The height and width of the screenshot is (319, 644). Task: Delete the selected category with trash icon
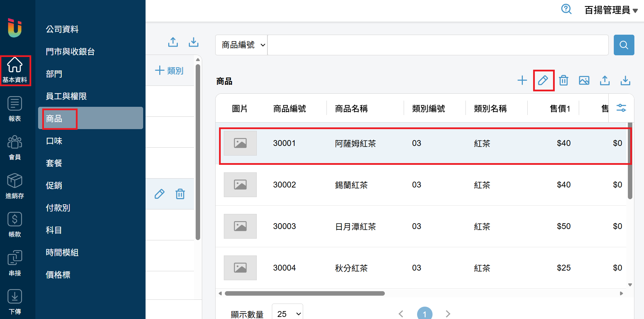180,194
